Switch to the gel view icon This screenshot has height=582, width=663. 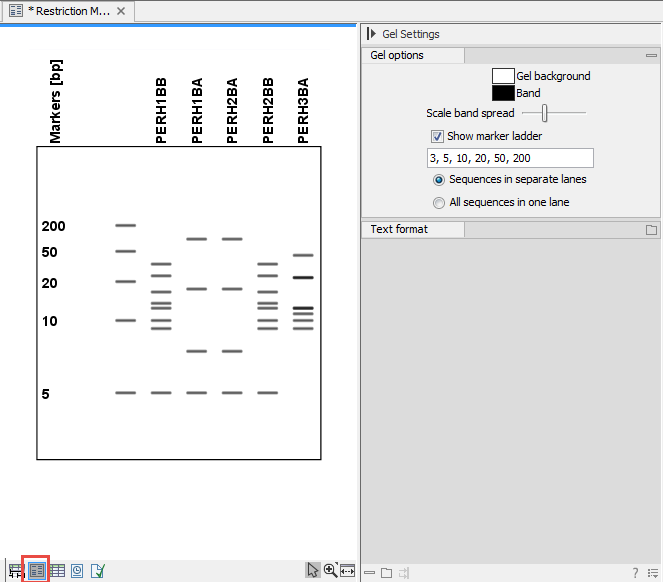pyautogui.click(x=37, y=571)
